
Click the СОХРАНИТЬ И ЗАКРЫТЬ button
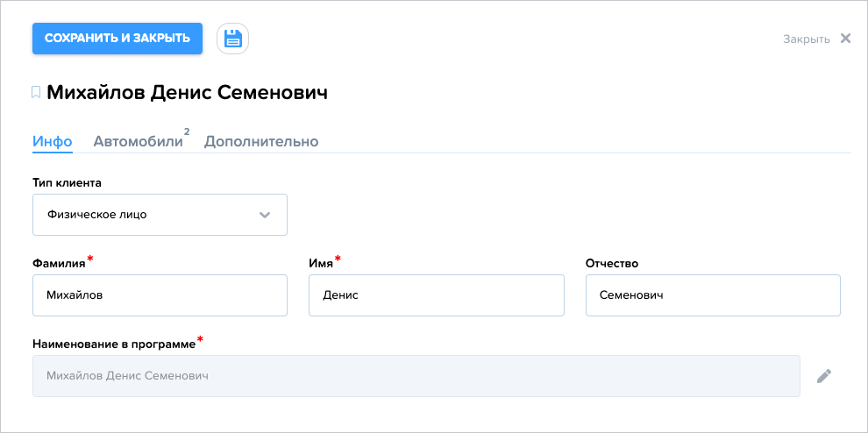(x=117, y=39)
